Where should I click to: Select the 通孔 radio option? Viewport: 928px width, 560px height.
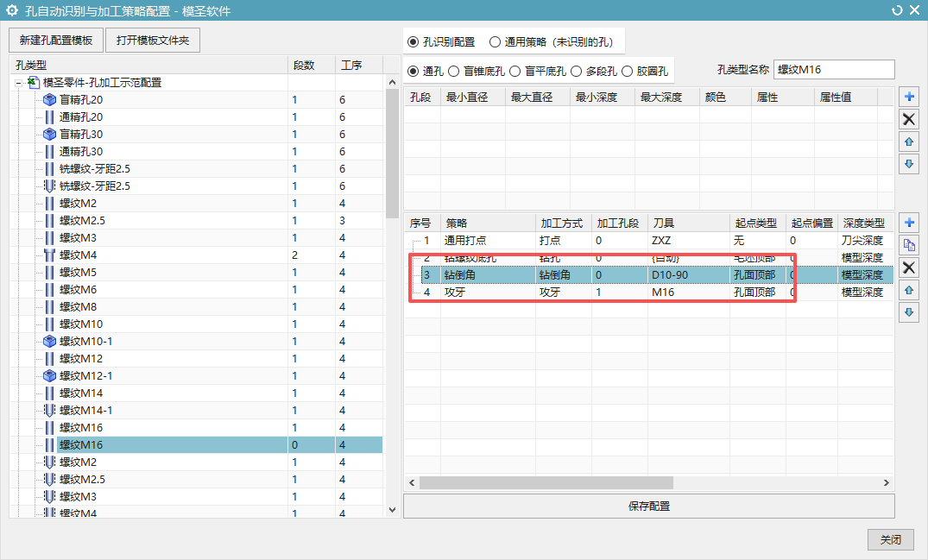pos(413,71)
